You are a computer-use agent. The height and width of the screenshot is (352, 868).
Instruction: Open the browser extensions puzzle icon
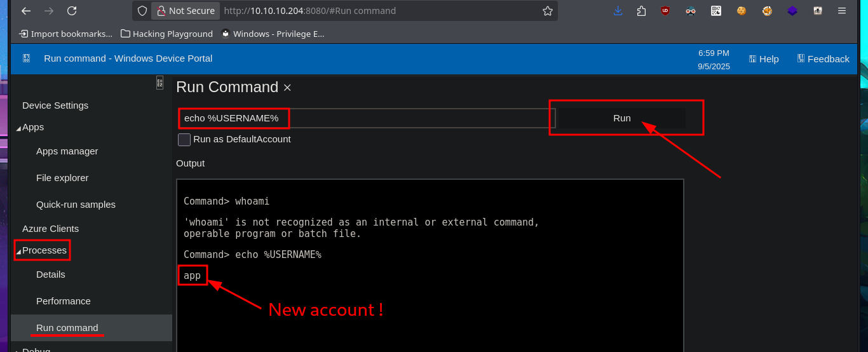[641, 11]
